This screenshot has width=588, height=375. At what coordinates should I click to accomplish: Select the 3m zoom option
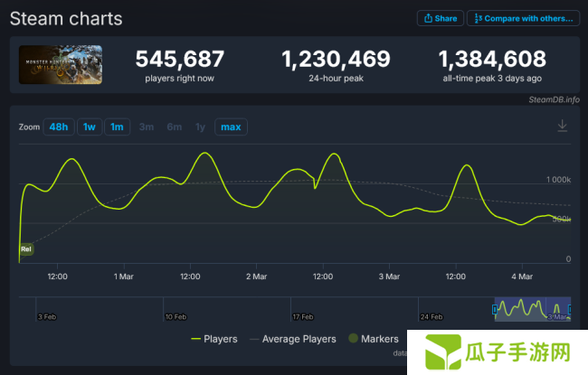click(147, 127)
